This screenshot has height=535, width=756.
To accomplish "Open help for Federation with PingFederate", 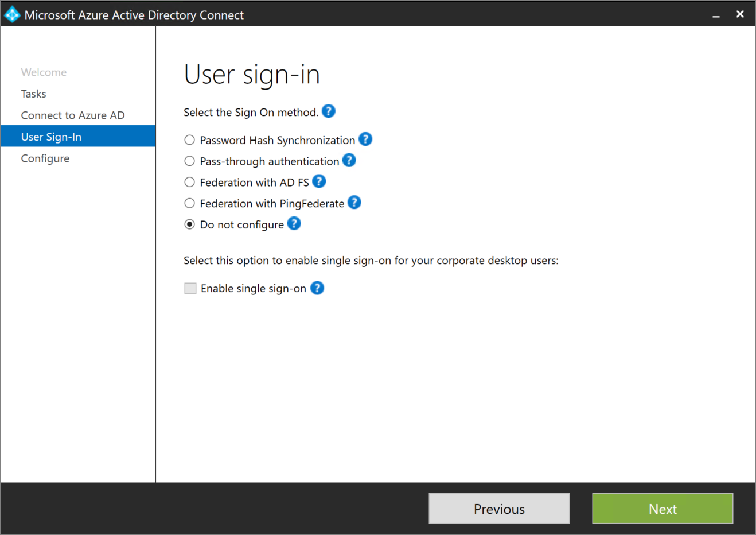I will tap(354, 202).
